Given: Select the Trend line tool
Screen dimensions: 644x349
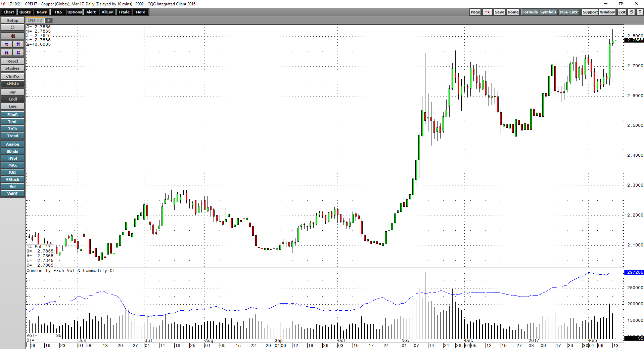Looking at the screenshot, I should (x=12, y=136).
